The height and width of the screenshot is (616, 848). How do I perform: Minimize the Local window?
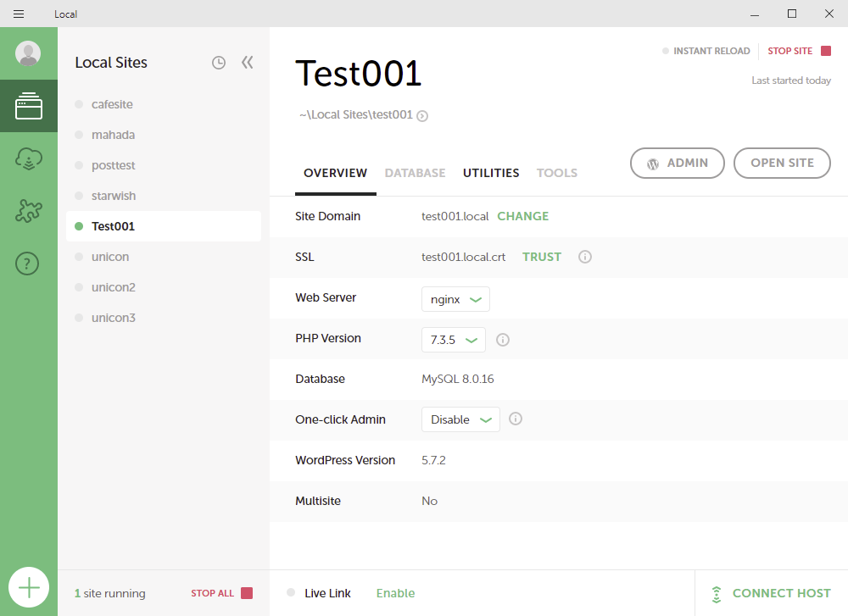[755, 14]
